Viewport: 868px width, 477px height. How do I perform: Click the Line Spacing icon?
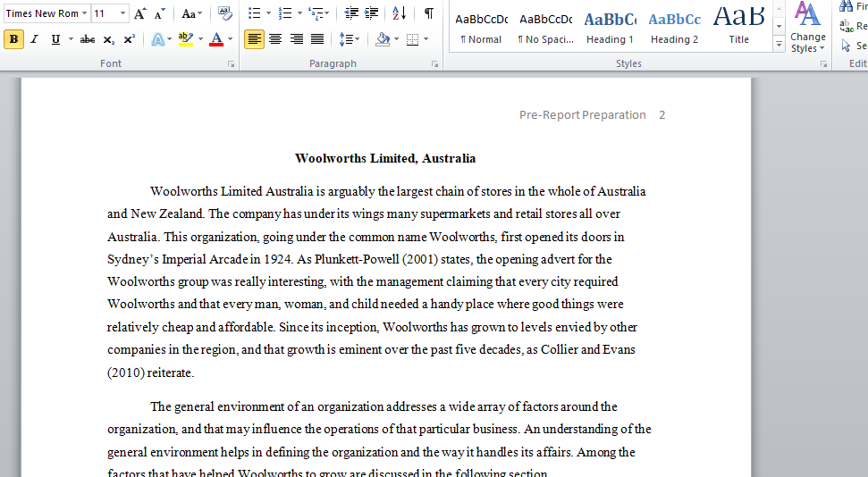pos(345,39)
